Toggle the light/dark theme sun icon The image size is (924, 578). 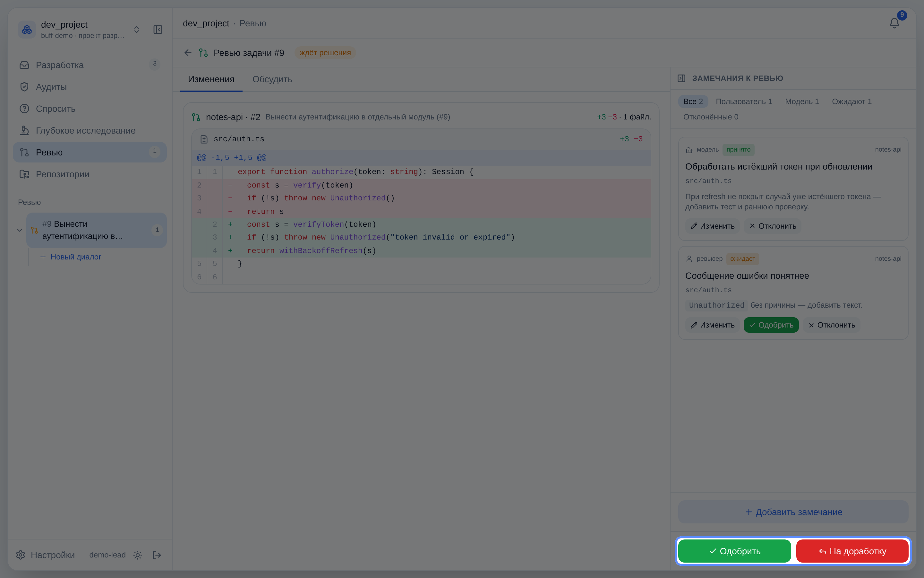(x=138, y=555)
